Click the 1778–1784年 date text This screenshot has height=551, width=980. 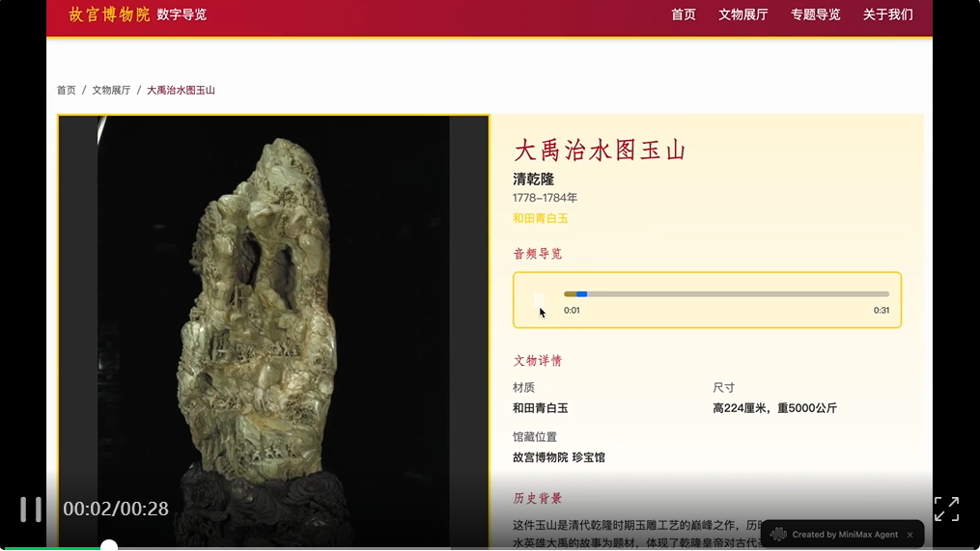click(545, 198)
